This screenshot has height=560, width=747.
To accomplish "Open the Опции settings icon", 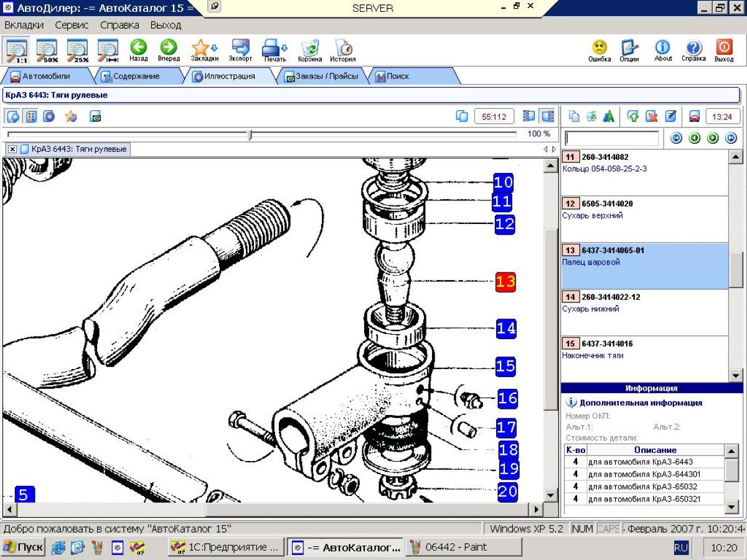I will [629, 51].
